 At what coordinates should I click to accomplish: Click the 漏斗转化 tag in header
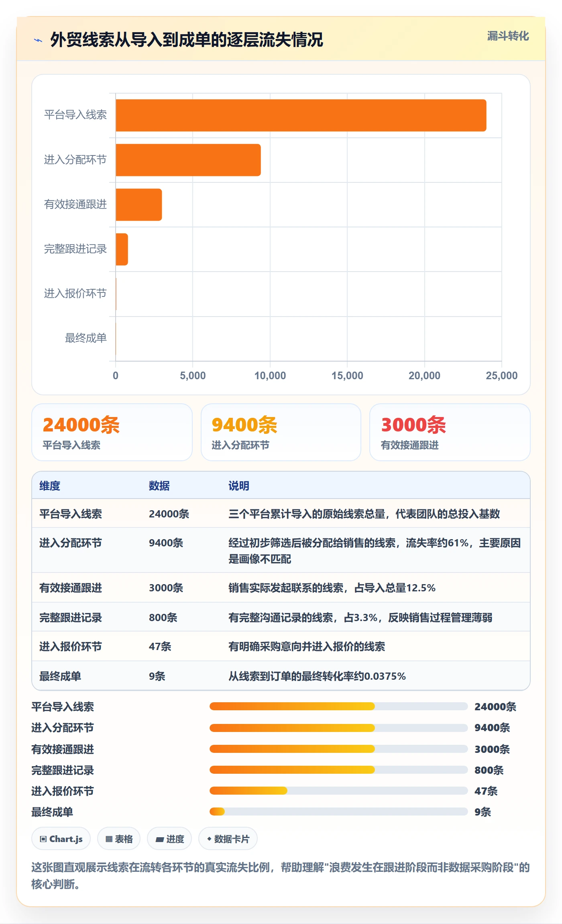[508, 36]
